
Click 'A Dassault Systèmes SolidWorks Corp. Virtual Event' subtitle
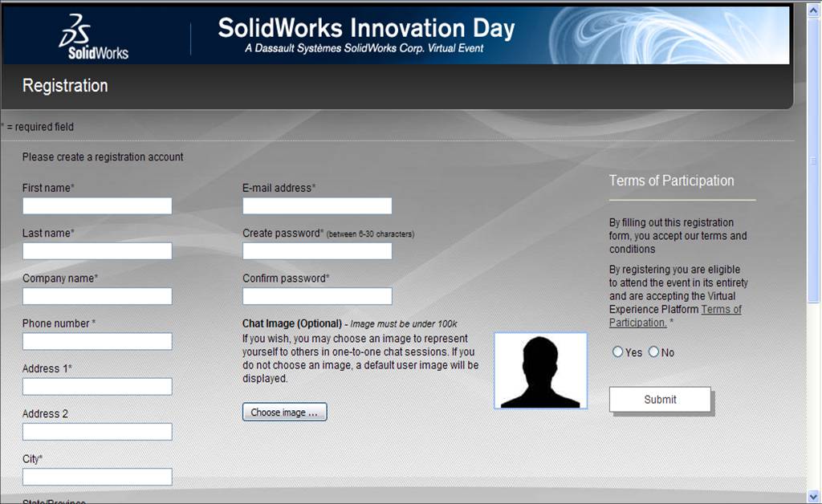point(364,48)
